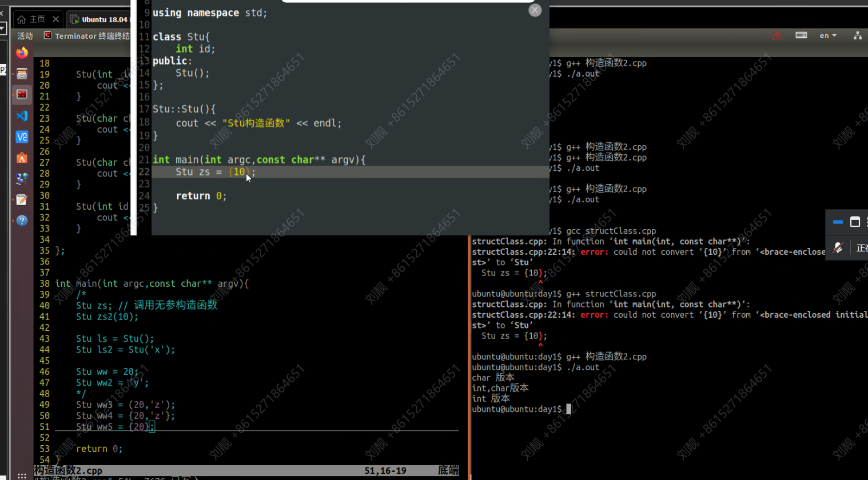
Task: Open the VNC viewer dock icon
Action: click(22, 137)
